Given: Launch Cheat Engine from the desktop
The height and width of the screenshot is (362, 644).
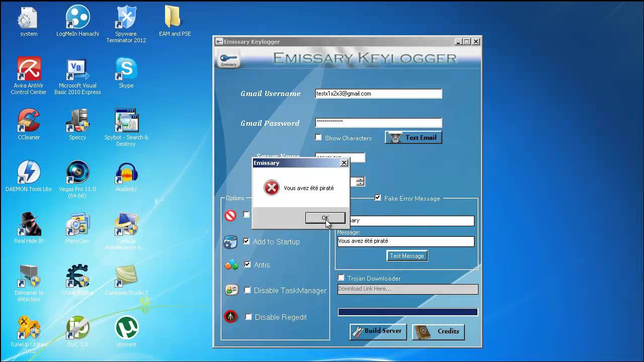Looking at the screenshot, I should [77, 280].
